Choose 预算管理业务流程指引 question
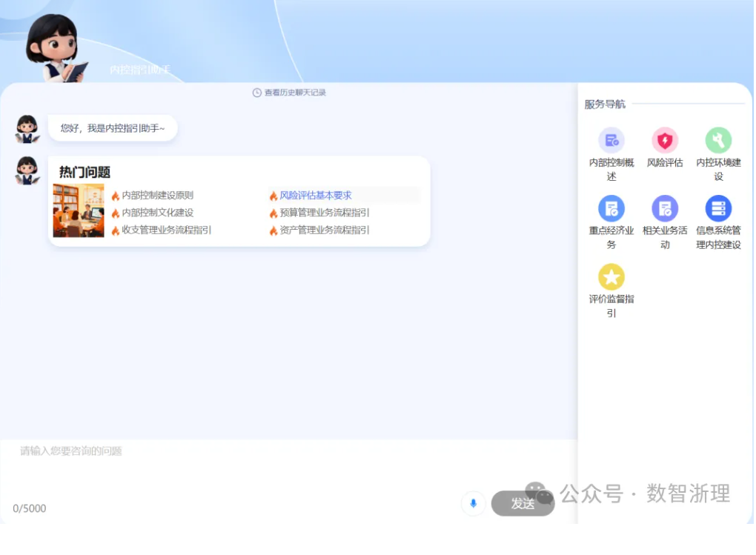The image size is (756, 555). [324, 213]
